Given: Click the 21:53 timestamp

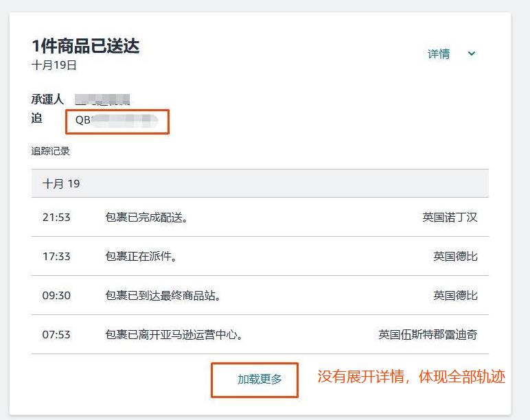Looking at the screenshot, I should tap(56, 218).
